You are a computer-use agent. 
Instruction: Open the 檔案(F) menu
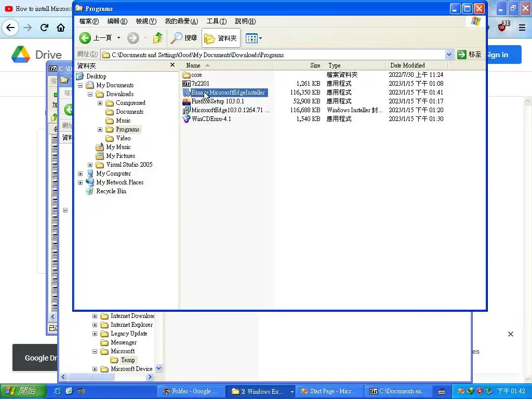click(89, 21)
